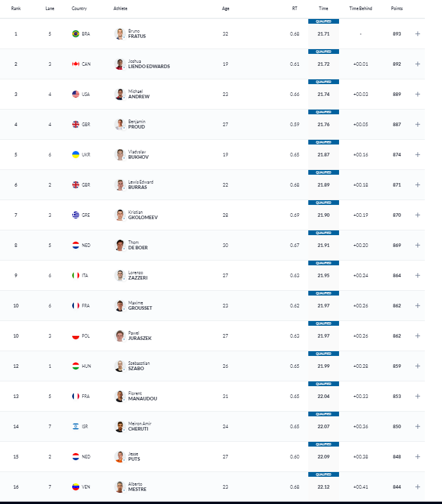Click the Ukraine flag icon
The image size is (442, 504).
[75, 155]
